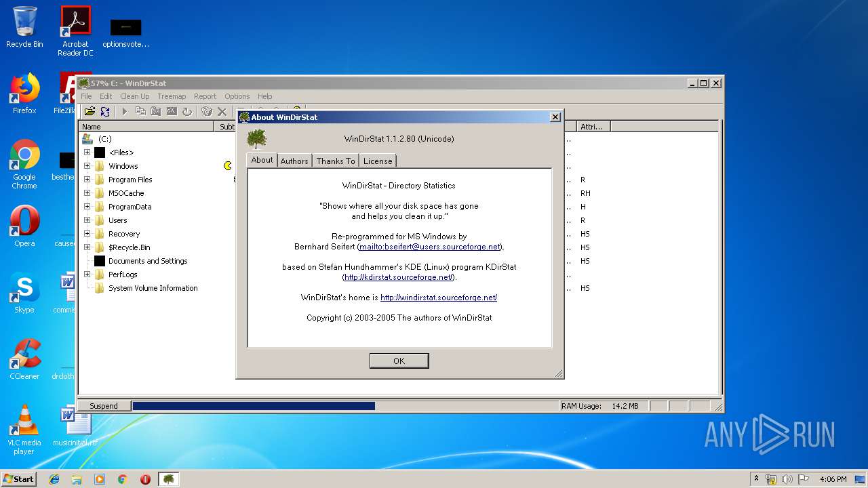Screen dimensions: 868x488
Task: Click the Copy Path toolbar icon
Action: click(x=140, y=111)
